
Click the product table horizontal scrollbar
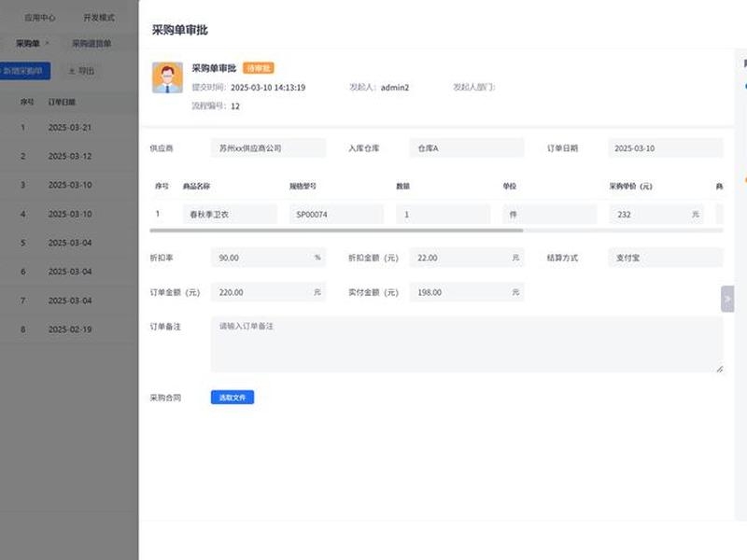click(x=336, y=231)
